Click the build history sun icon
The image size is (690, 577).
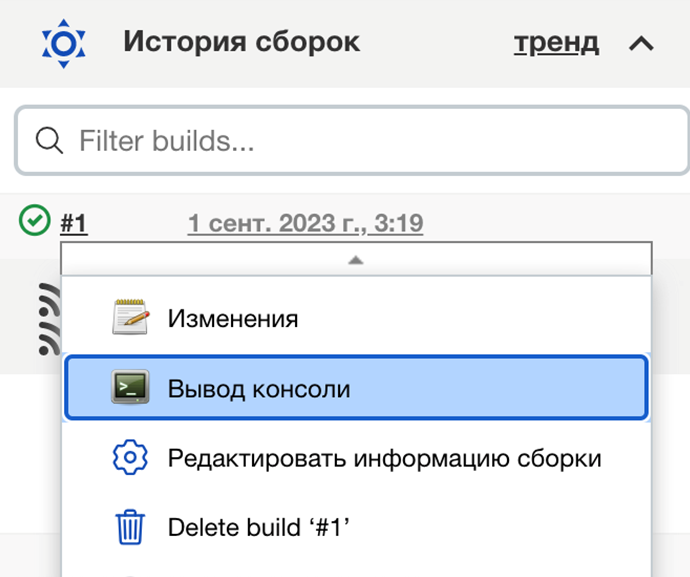point(64,43)
